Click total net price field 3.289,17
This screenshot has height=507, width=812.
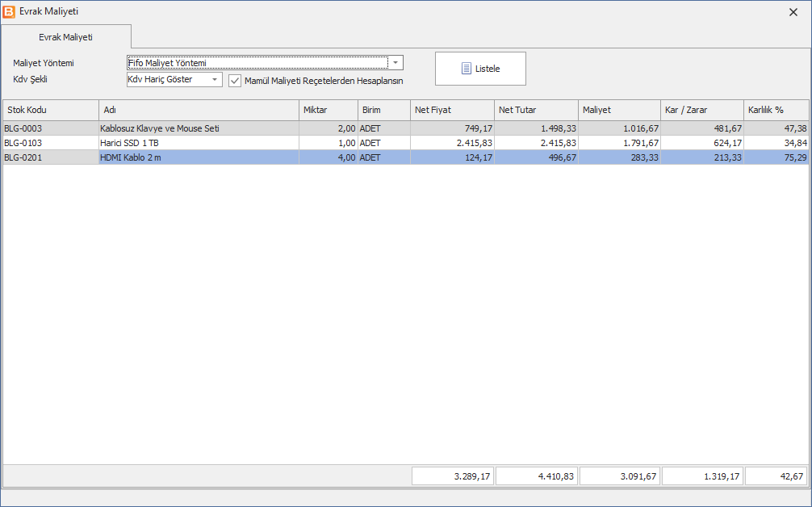click(453, 476)
